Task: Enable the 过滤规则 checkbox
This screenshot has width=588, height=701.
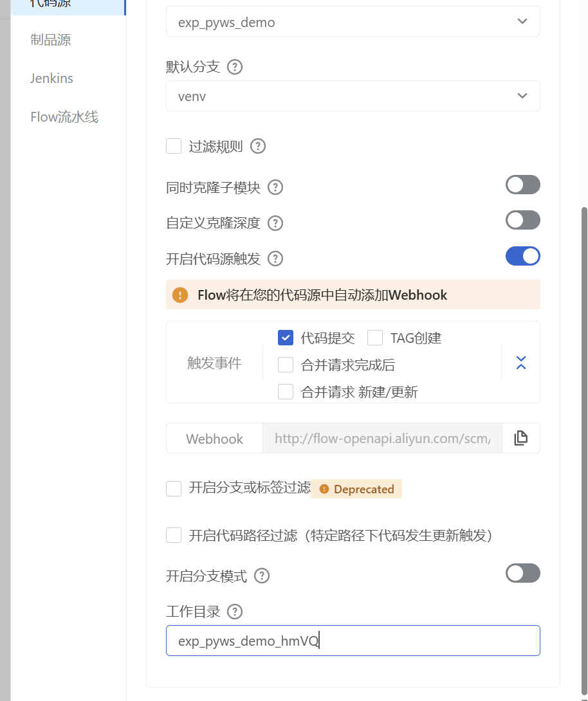Action: pyautogui.click(x=174, y=146)
